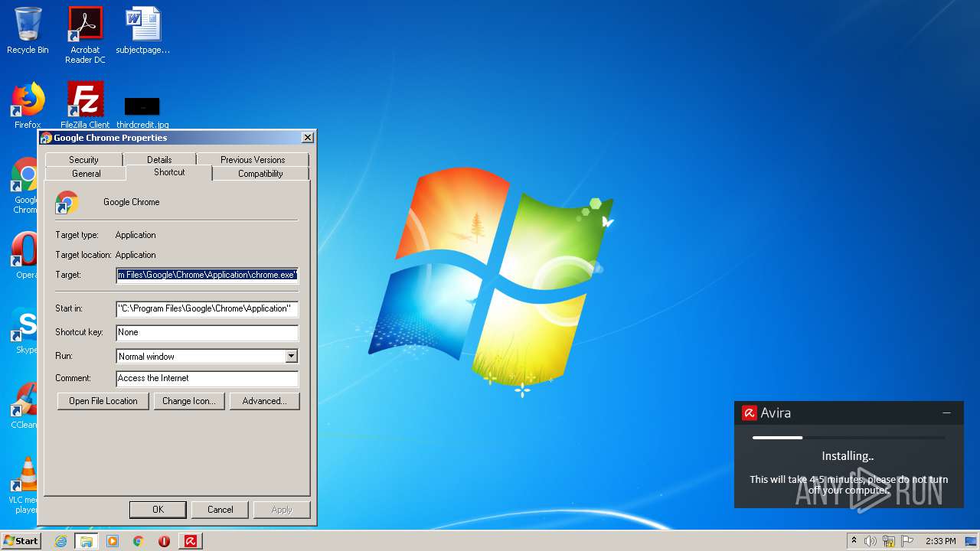Open the Recycle Bin desktop icon
The image size is (980, 551).
(x=28, y=31)
